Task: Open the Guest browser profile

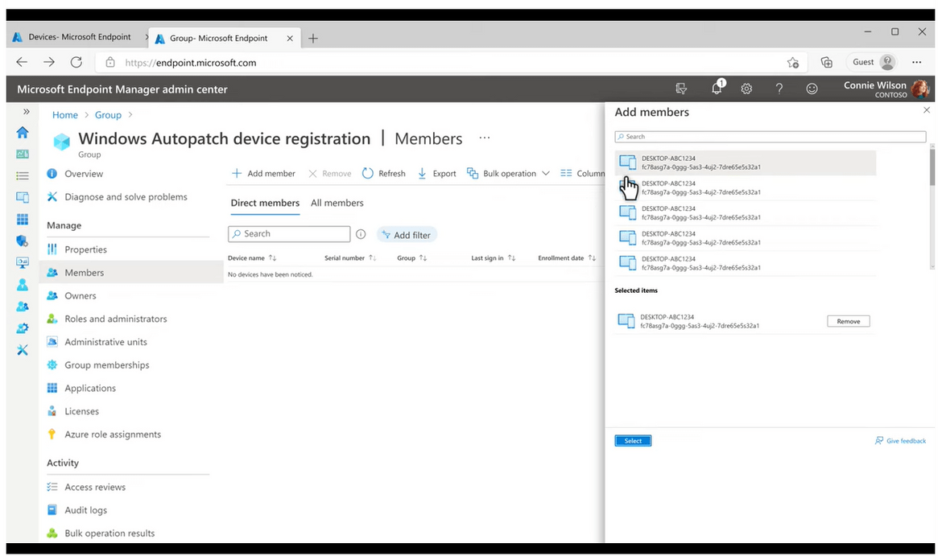Action: click(874, 62)
